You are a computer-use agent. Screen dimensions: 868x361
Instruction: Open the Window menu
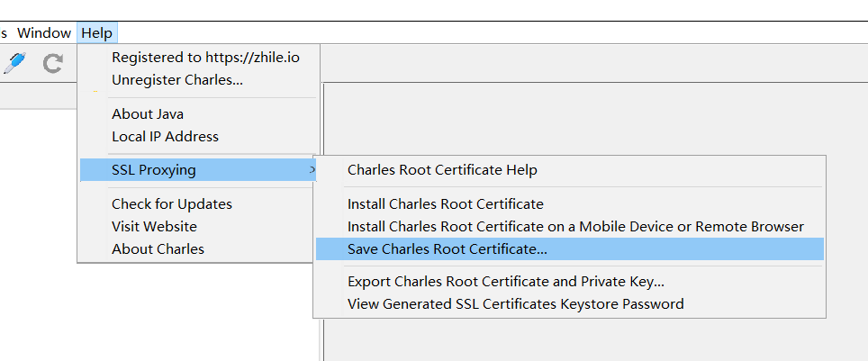(44, 33)
